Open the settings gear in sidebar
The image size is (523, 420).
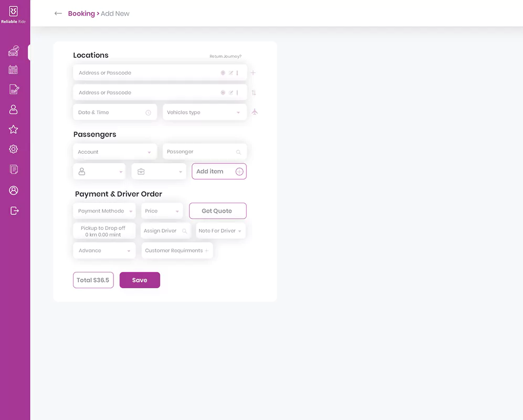tap(14, 149)
